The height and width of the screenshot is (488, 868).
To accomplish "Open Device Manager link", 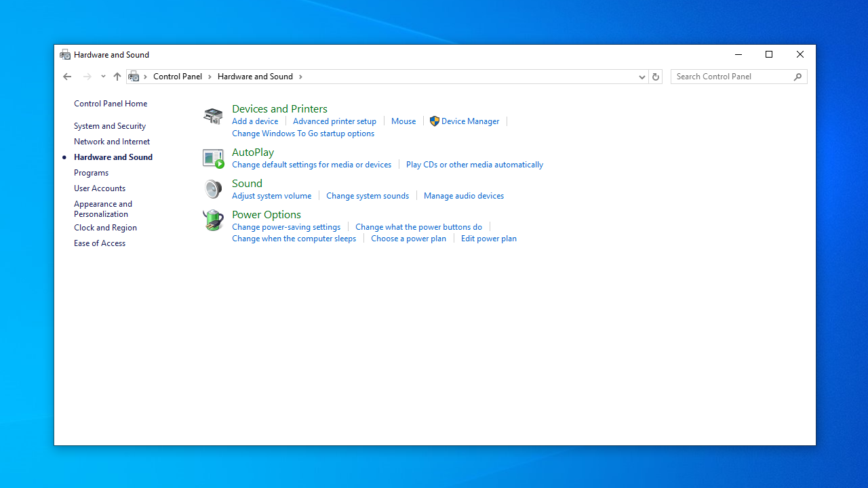I will point(470,121).
